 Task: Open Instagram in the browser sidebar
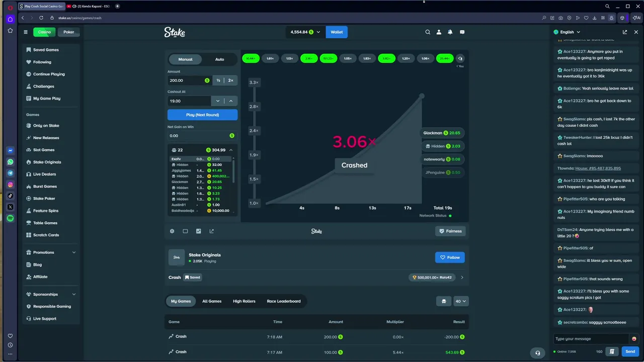point(10,185)
